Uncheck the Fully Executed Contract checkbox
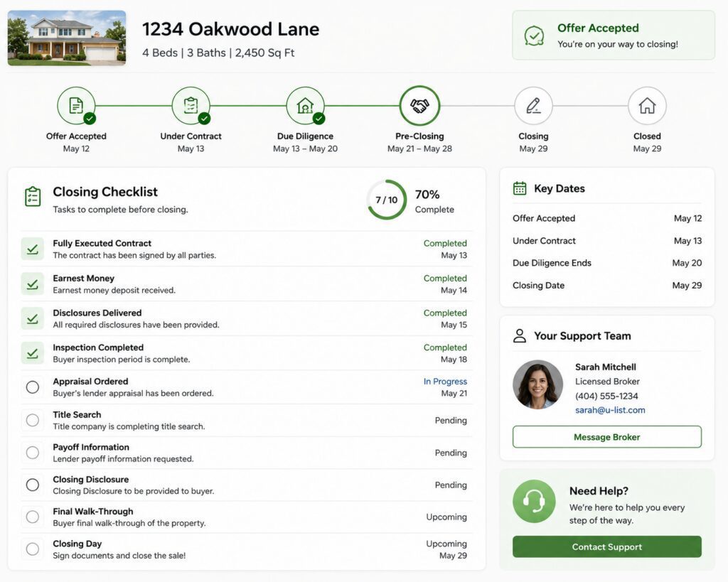The width and height of the screenshot is (728, 582). [x=33, y=249]
